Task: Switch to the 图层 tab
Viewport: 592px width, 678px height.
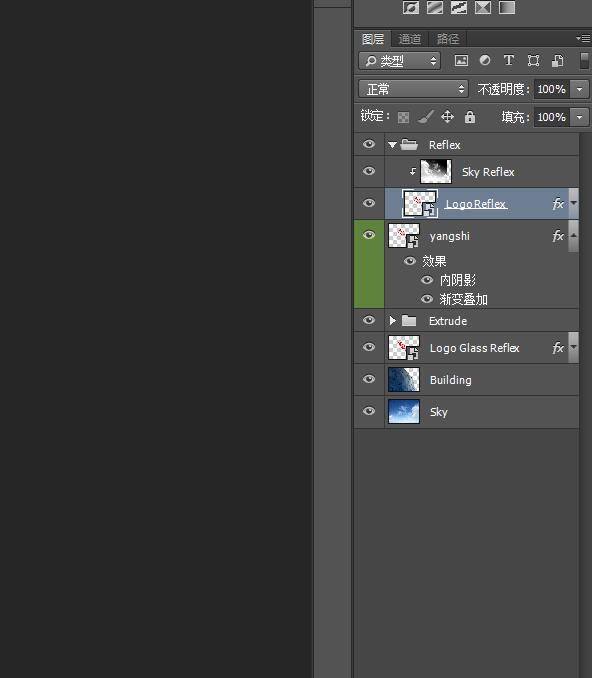Action: (373, 39)
